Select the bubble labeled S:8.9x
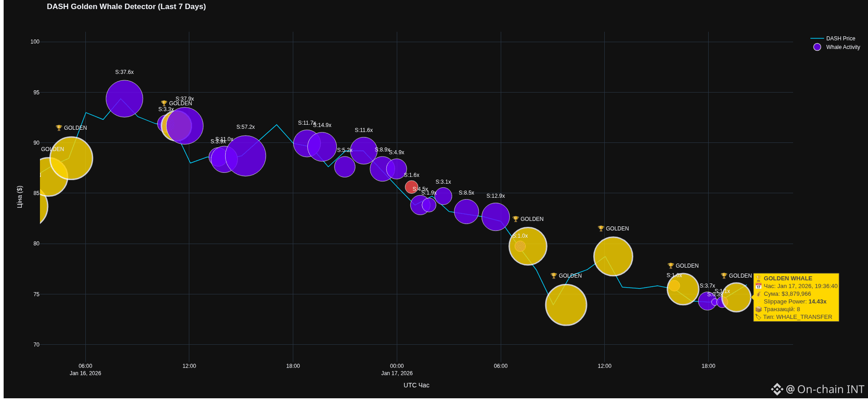Viewport: 868px width, 401px height. point(382,169)
